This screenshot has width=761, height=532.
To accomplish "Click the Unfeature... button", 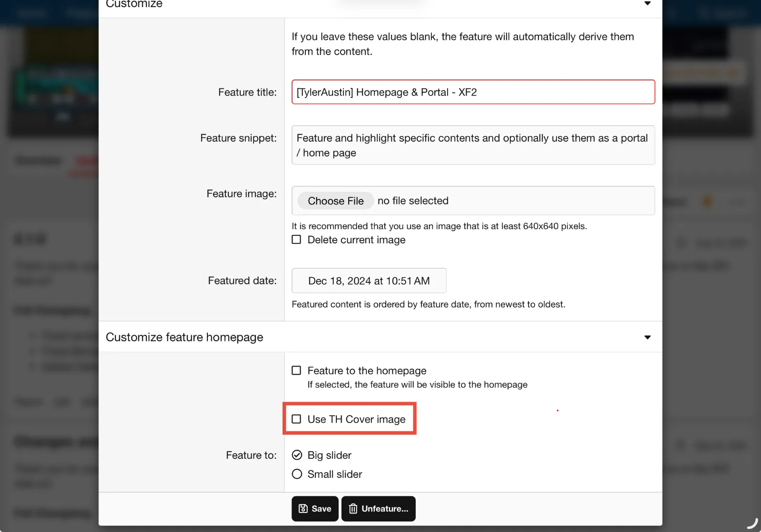I will pyautogui.click(x=379, y=509).
